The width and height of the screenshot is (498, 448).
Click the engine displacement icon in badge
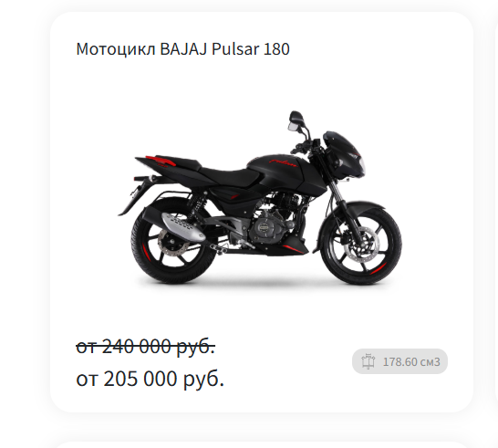(x=368, y=361)
